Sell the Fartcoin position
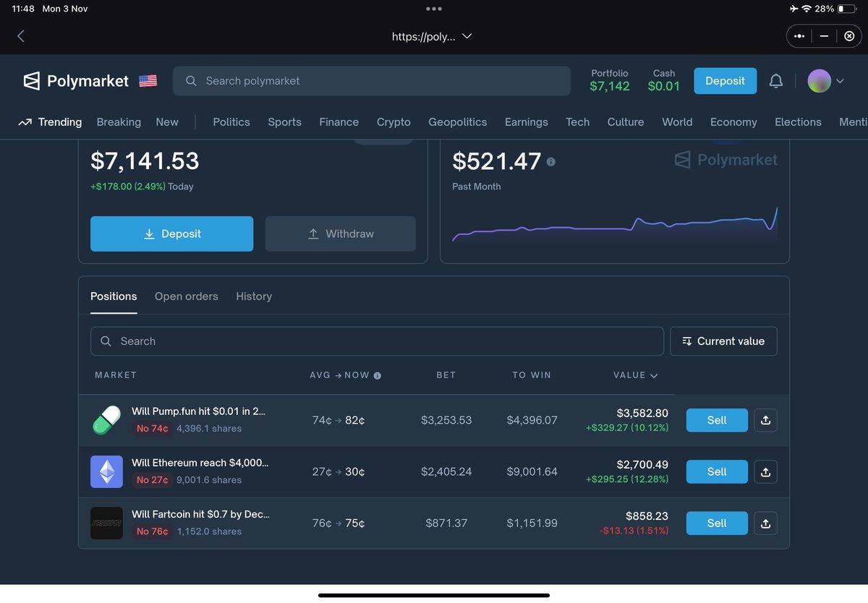Viewport: 868px width, 603px height. [x=717, y=523]
